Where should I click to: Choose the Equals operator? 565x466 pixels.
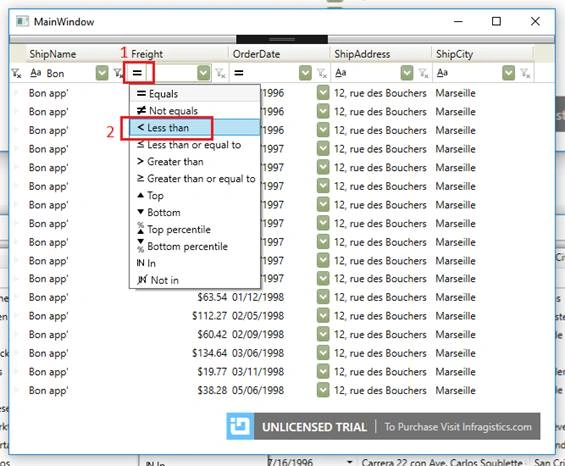195,94
